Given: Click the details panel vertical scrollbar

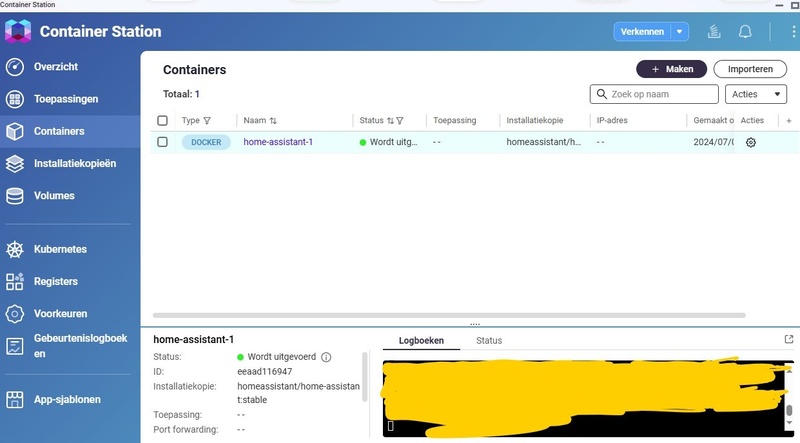Looking at the screenshot, I should click(x=365, y=377).
